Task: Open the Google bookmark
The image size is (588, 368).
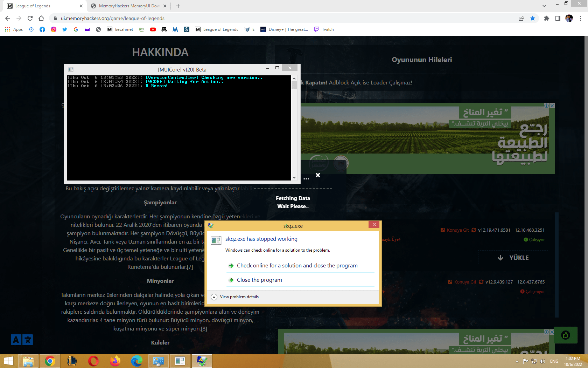Action: click(76, 29)
